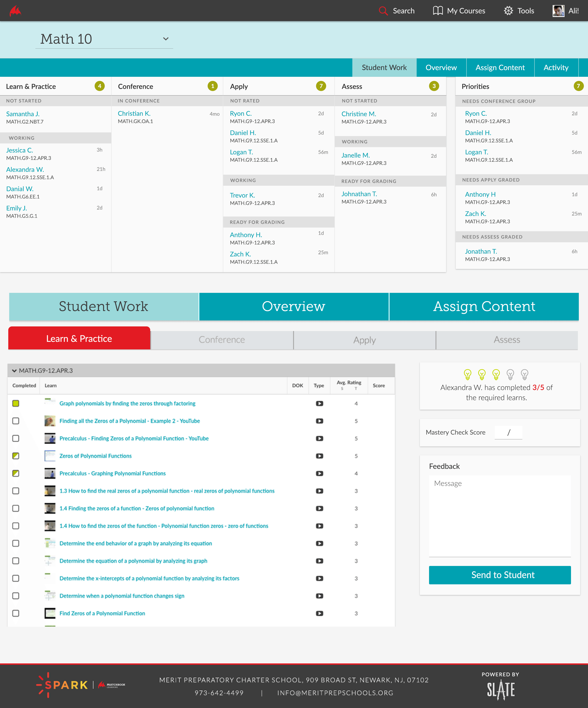This screenshot has width=588, height=708.
Task: Click the first lit lightbulb icon
Action: click(x=467, y=374)
